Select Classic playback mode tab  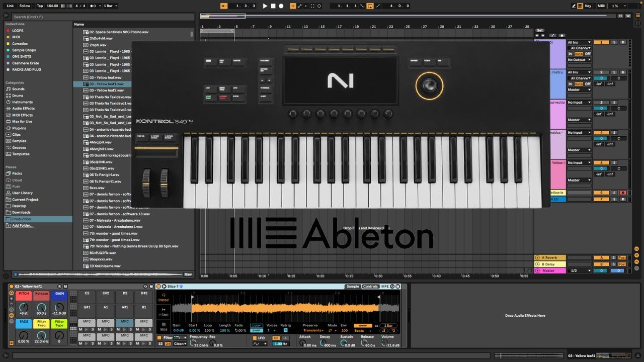click(x=164, y=298)
